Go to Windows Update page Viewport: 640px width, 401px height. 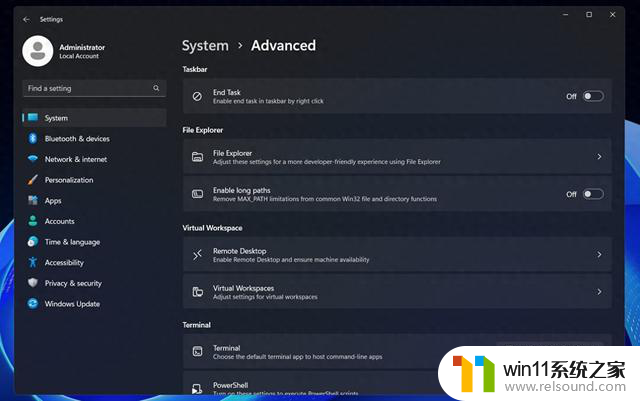[x=94, y=303]
